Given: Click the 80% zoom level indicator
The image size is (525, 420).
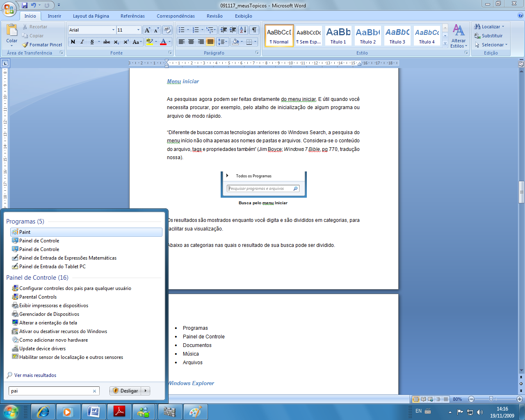Looking at the screenshot, I should tap(457, 399).
